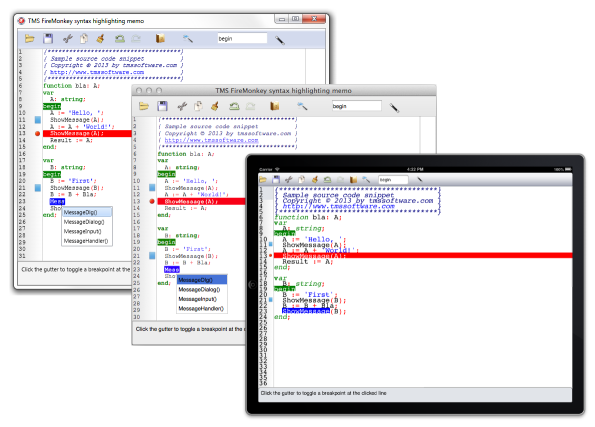Click Open folder icon in Windows window toolbar

(x=30, y=38)
